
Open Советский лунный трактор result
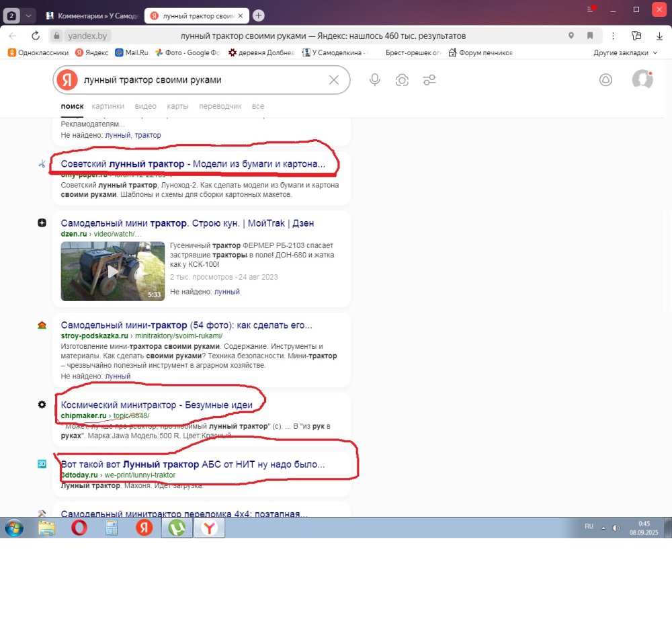click(x=193, y=164)
